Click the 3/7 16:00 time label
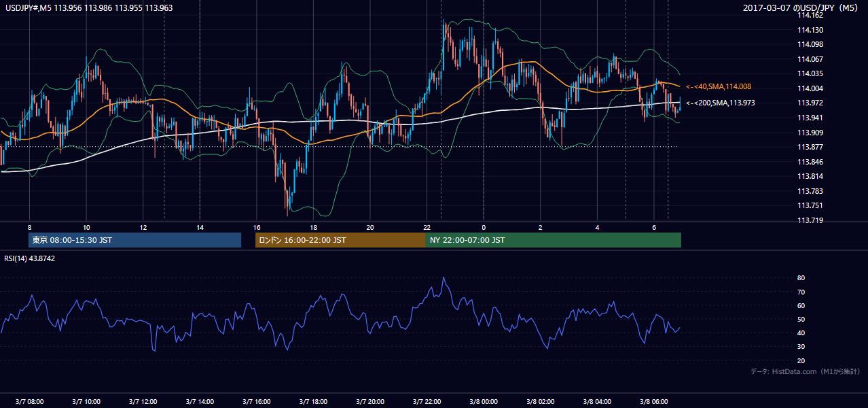This screenshot has height=408, width=868. click(x=256, y=401)
